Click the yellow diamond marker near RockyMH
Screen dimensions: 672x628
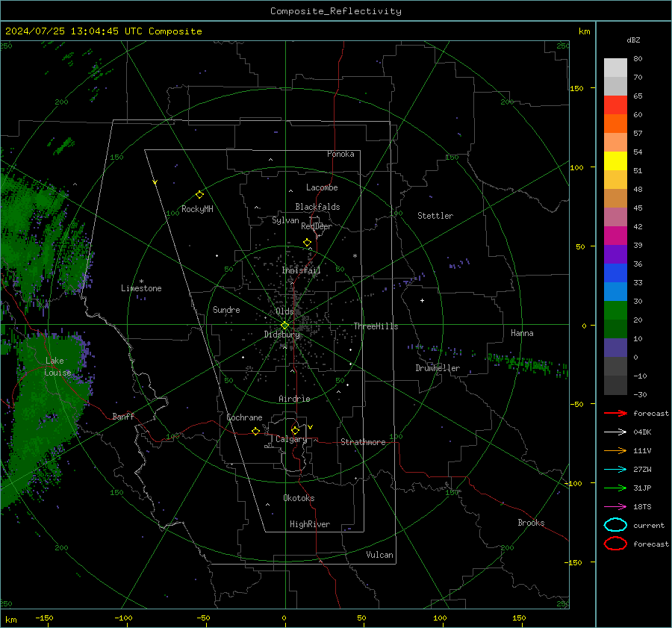[x=199, y=195]
